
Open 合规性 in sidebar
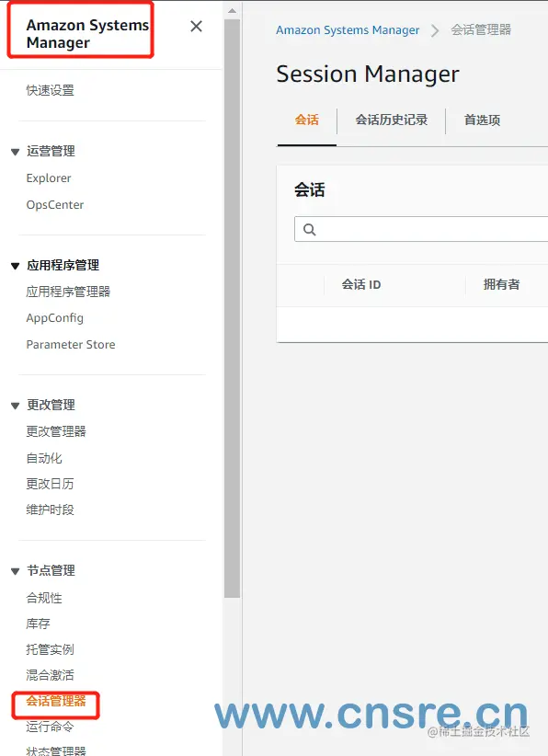[44, 598]
